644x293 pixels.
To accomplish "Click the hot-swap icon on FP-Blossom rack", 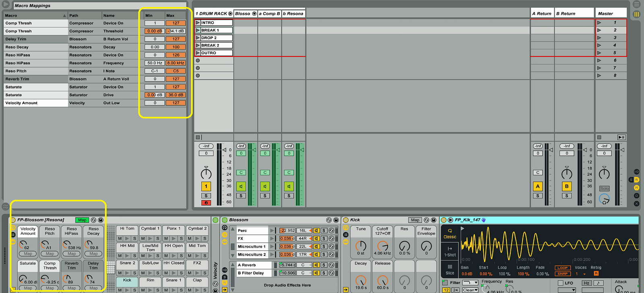I will pos(93,220).
